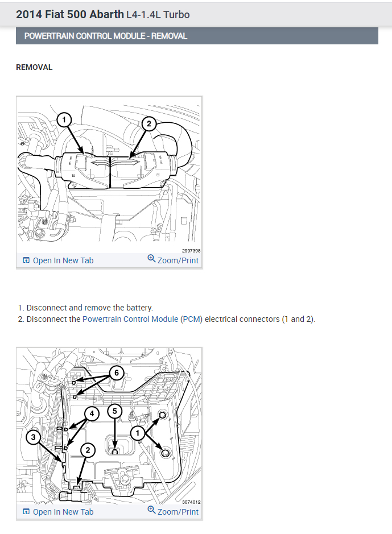Click callout 3 in the battery tray diagram
The height and width of the screenshot is (534, 392).
[33, 437]
